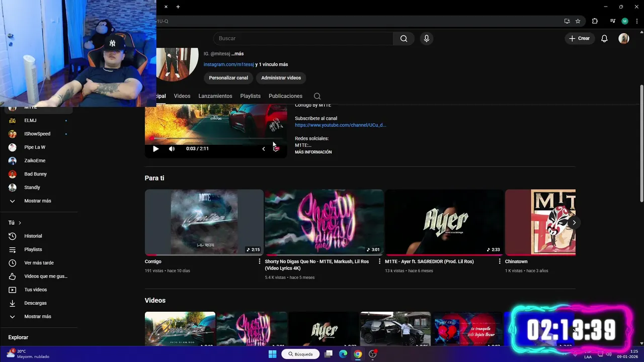Launch Microsoft Edge from taskbar
The width and height of the screenshot is (644, 362).
click(x=343, y=354)
